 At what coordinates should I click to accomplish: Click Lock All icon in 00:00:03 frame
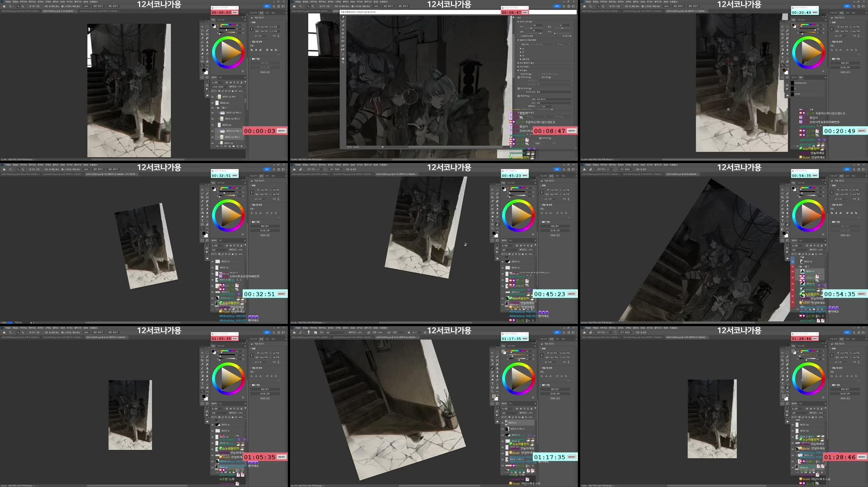point(233,91)
